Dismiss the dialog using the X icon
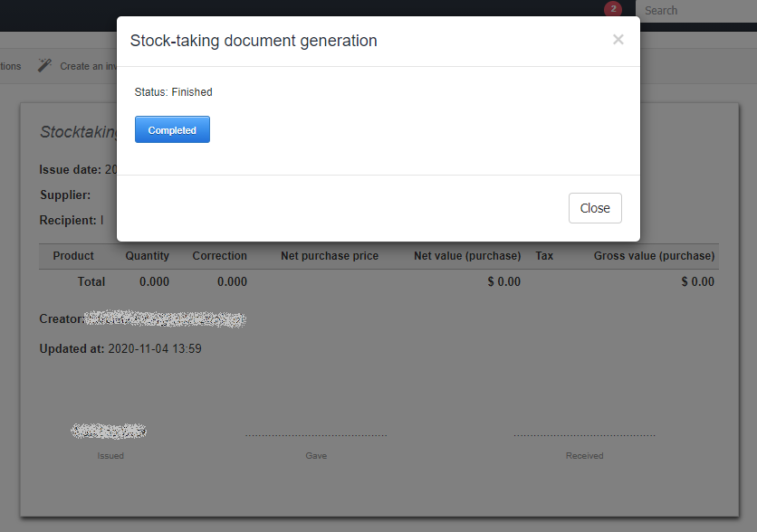Viewport: 757px width, 532px height. [618, 40]
